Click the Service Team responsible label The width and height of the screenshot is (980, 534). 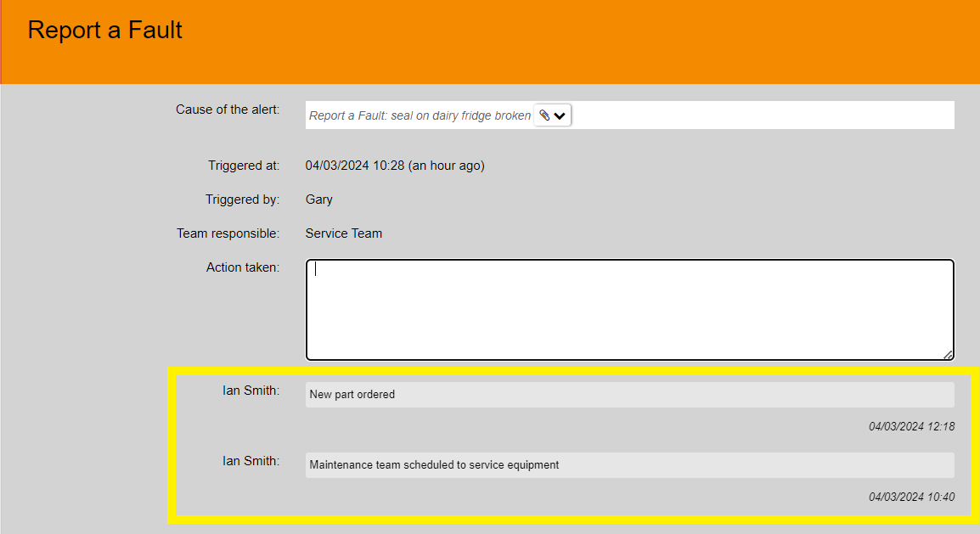[344, 233]
